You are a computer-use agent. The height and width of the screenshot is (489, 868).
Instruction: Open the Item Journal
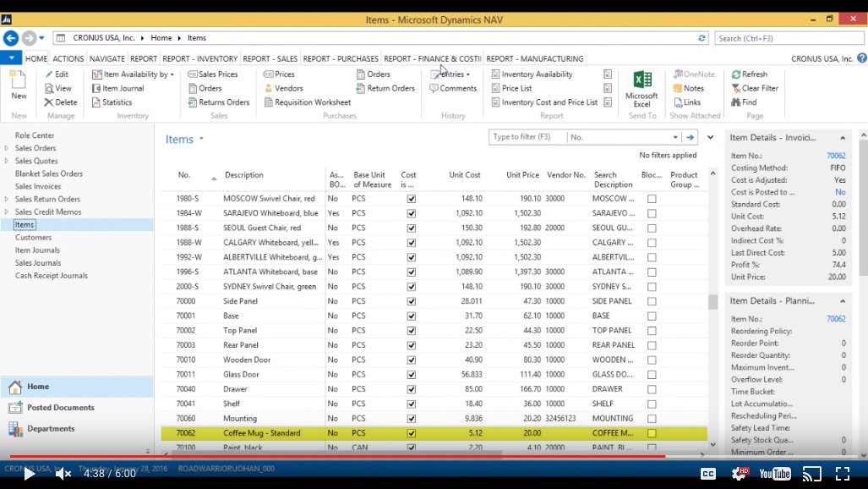pyautogui.click(x=118, y=88)
